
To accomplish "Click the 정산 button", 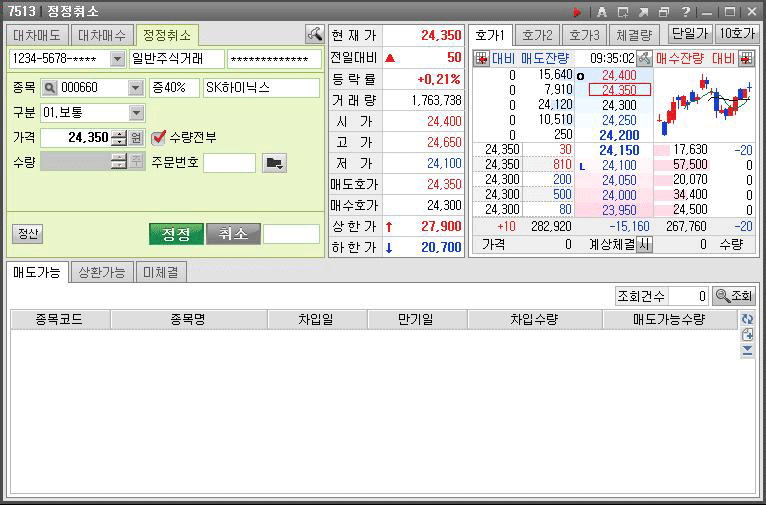I will tap(27, 234).
